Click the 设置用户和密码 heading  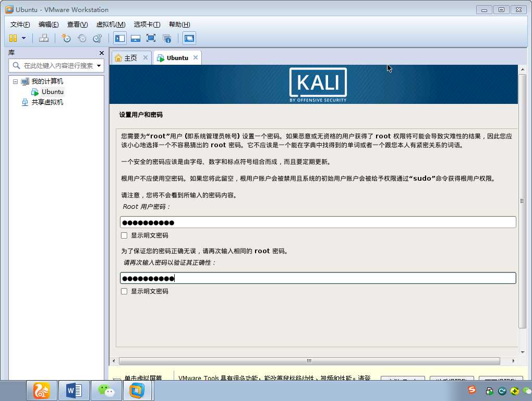click(141, 115)
